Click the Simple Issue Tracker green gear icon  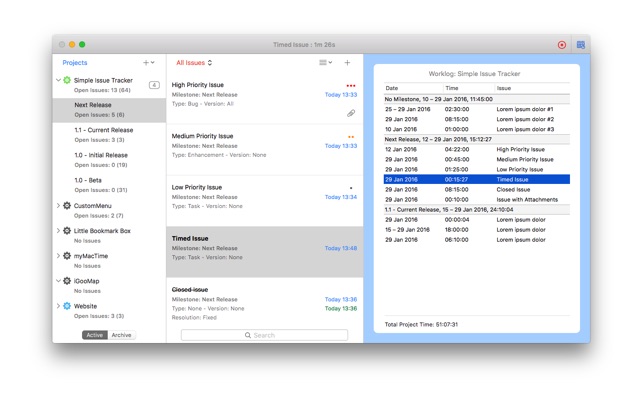click(67, 80)
